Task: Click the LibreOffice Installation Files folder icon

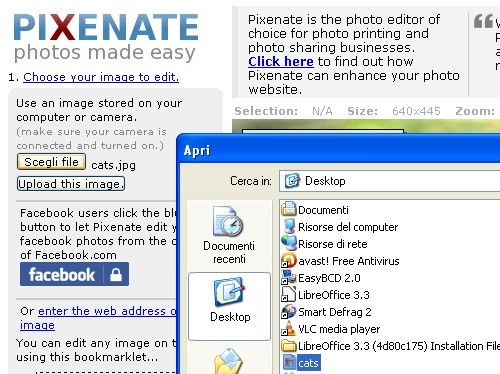Action: coord(289,346)
